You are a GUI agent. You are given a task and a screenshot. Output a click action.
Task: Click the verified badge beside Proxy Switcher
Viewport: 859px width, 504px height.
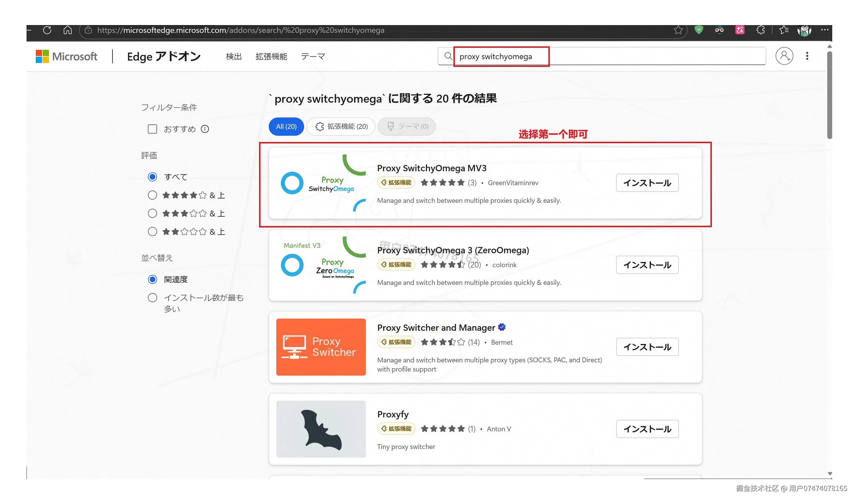tap(501, 327)
